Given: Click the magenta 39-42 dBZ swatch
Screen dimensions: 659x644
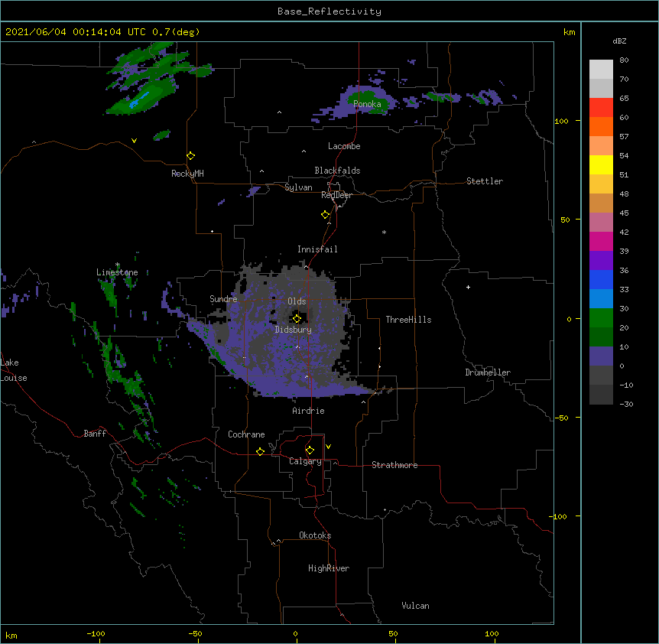Looking at the screenshot, I should pyautogui.click(x=601, y=241).
